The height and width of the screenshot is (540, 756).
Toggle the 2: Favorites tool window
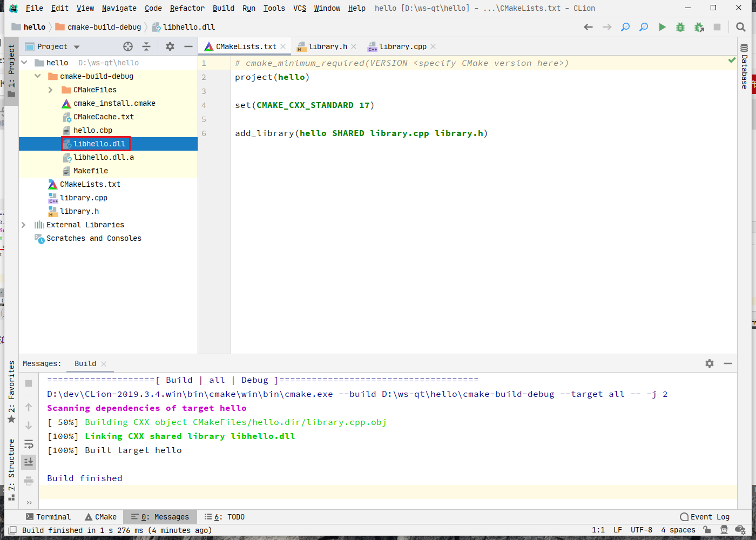11,393
